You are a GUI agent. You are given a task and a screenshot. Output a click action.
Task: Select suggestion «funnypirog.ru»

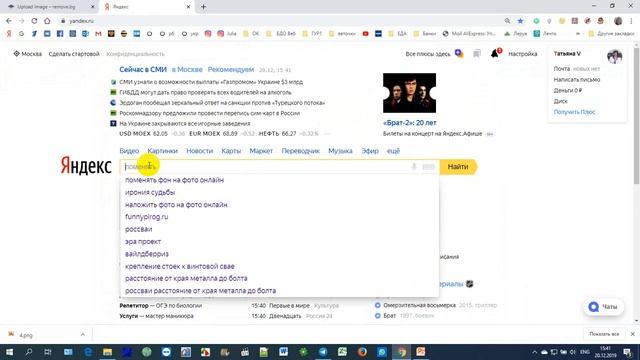(147, 217)
